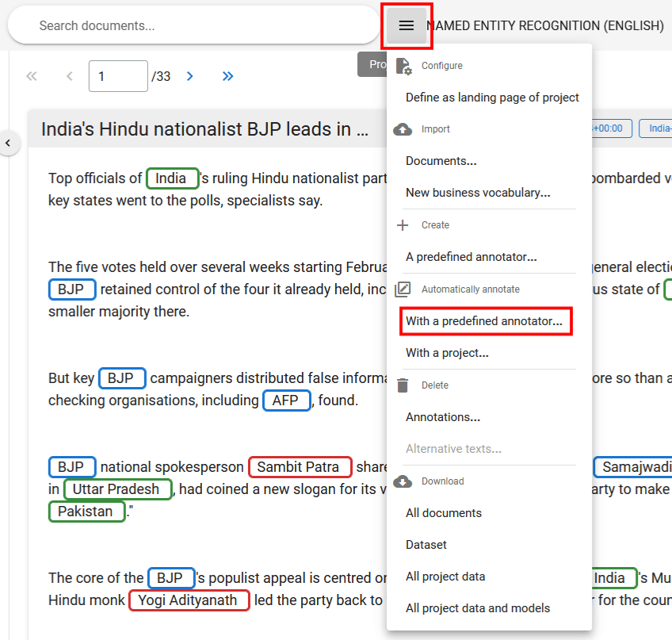Click the page number input box

[x=117, y=76]
